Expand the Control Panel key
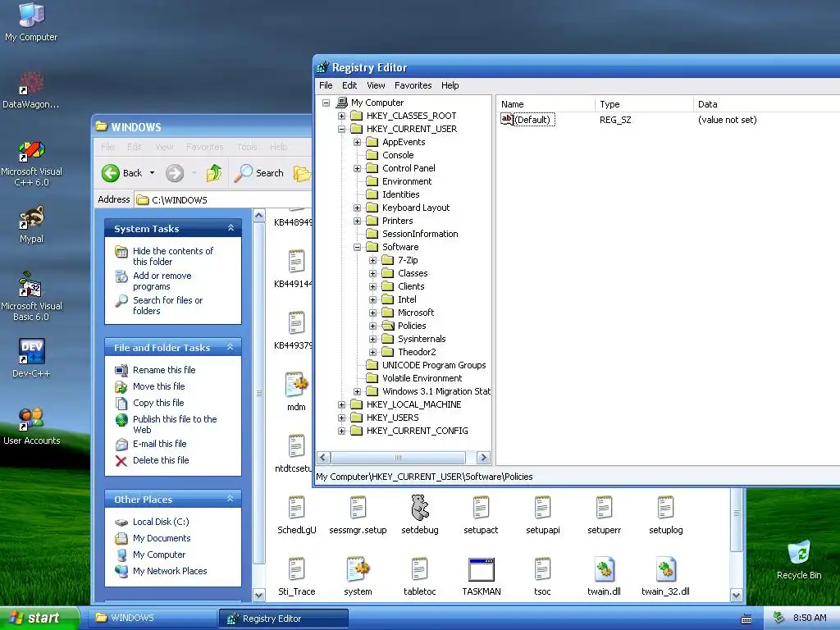840x630 pixels. pyautogui.click(x=358, y=168)
